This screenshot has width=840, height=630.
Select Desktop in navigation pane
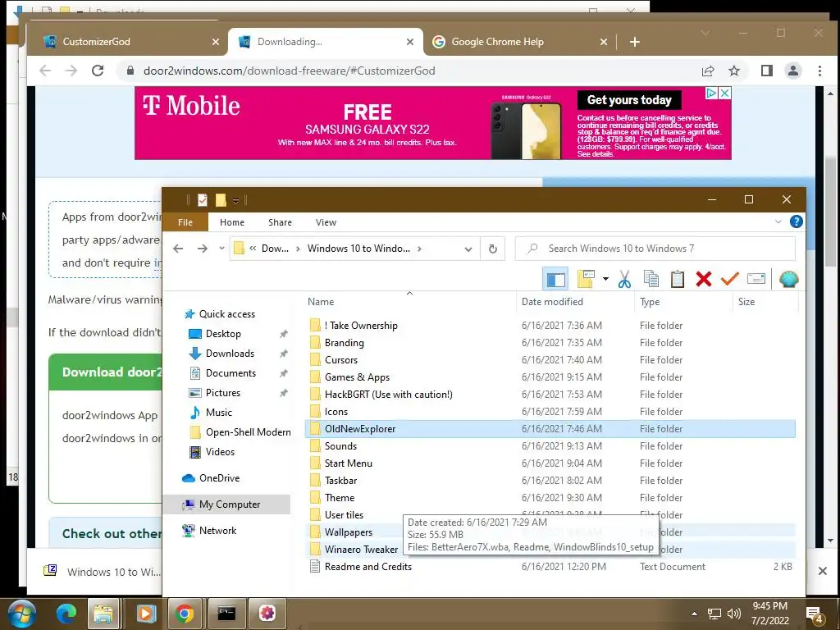pyautogui.click(x=223, y=334)
